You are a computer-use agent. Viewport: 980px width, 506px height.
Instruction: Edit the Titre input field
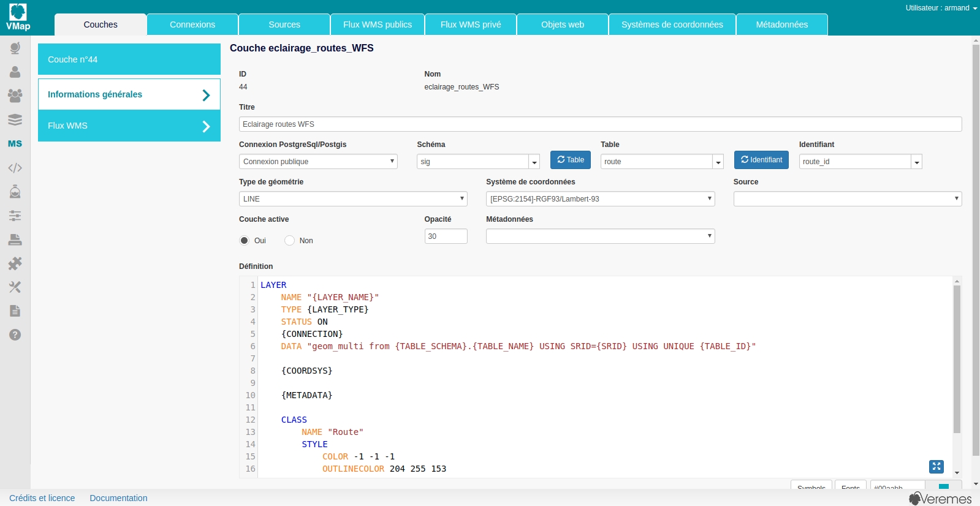pyautogui.click(x=601, y=124)
